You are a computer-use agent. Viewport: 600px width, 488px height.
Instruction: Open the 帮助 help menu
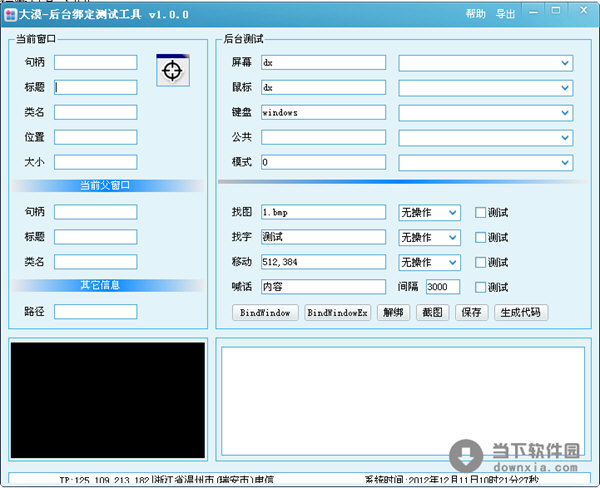coord(475,14)
